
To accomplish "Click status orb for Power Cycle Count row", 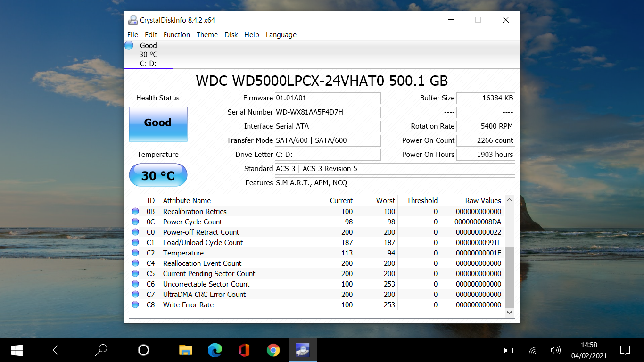I will click(x=135, y=222).
